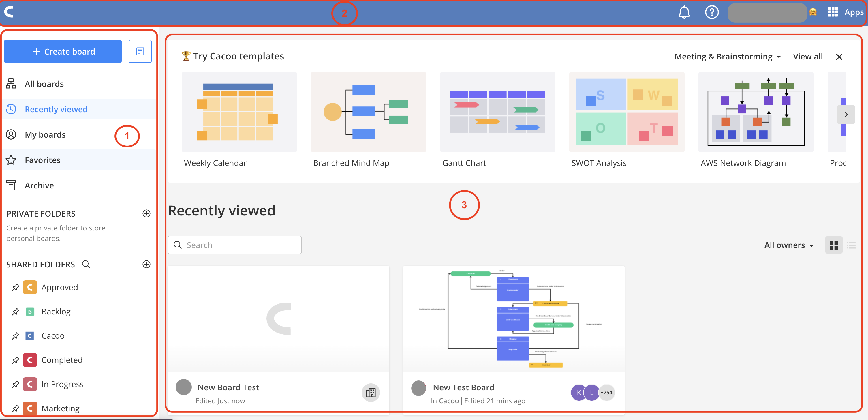Click the Create board button
The width and height of the screenshot is (868, 420).
[x=63, y=51]
